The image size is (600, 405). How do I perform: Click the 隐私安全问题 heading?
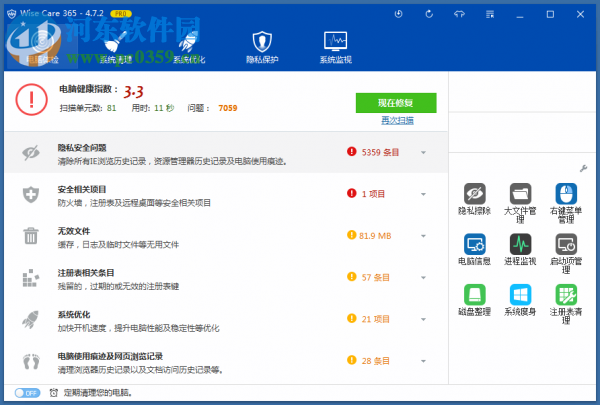(82, 148)
